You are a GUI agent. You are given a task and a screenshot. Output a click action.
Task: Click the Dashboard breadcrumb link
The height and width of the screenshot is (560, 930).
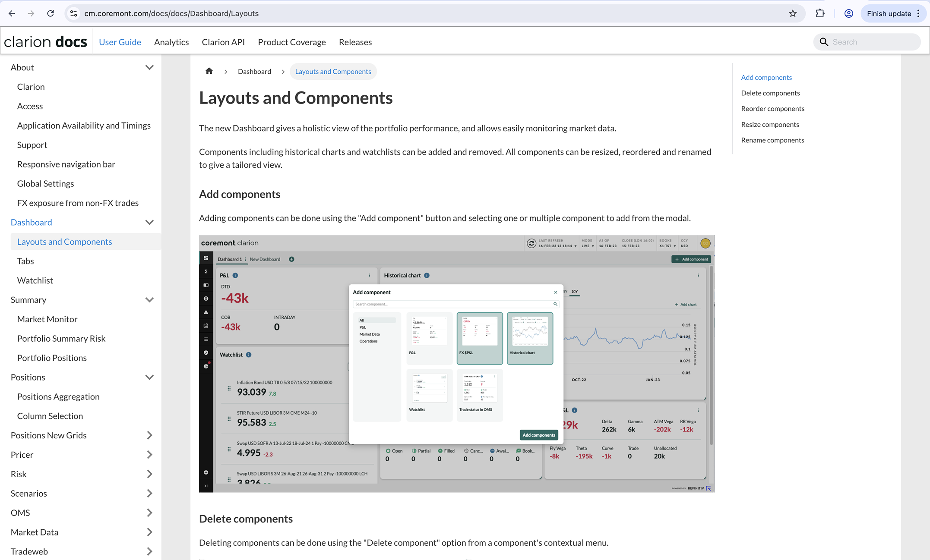(x=254, y=71)
